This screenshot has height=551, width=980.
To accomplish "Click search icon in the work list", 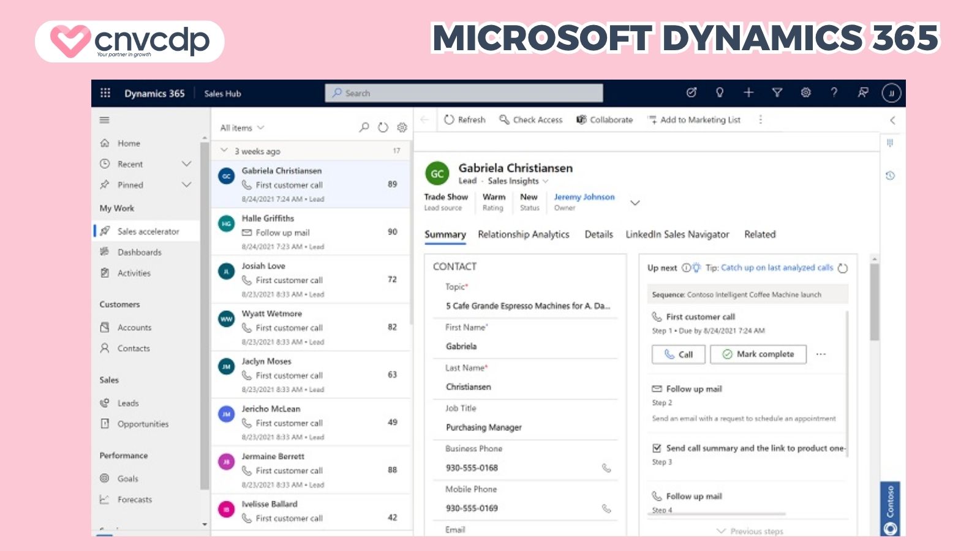I will (364, 127).
